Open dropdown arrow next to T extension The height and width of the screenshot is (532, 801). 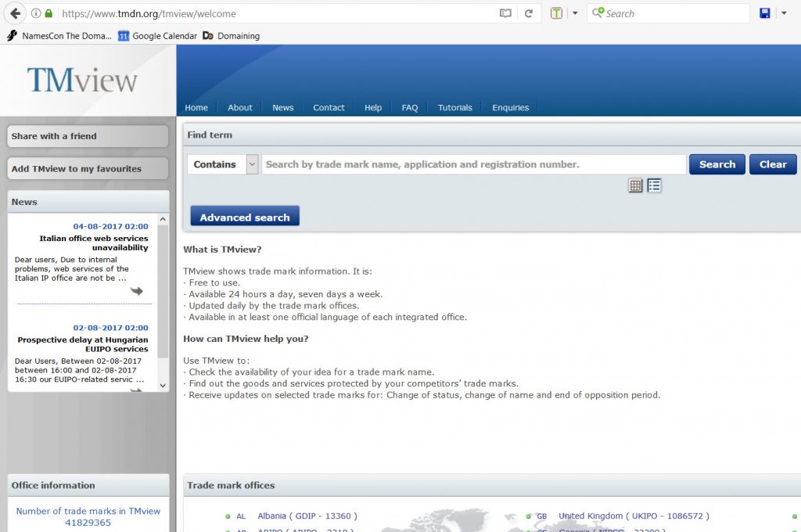click(575, 13)
